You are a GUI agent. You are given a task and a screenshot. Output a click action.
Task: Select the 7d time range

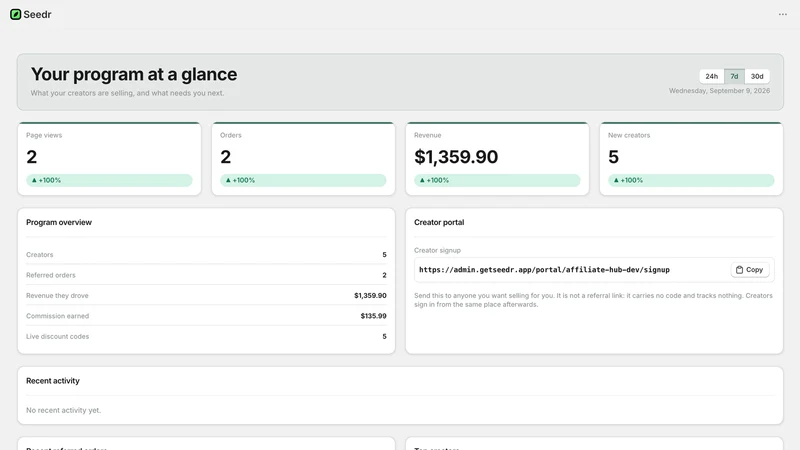point(734,76)
